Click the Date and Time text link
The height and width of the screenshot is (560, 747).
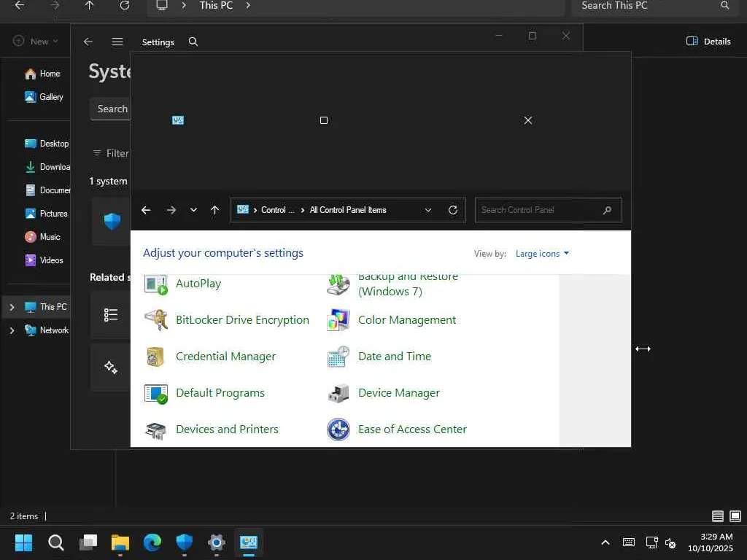coord(395,356)
